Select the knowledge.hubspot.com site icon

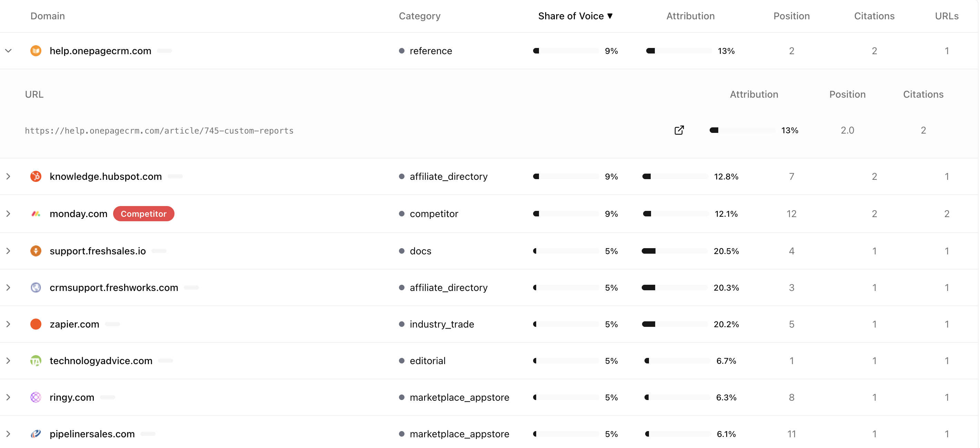click(x=36, y=176)
